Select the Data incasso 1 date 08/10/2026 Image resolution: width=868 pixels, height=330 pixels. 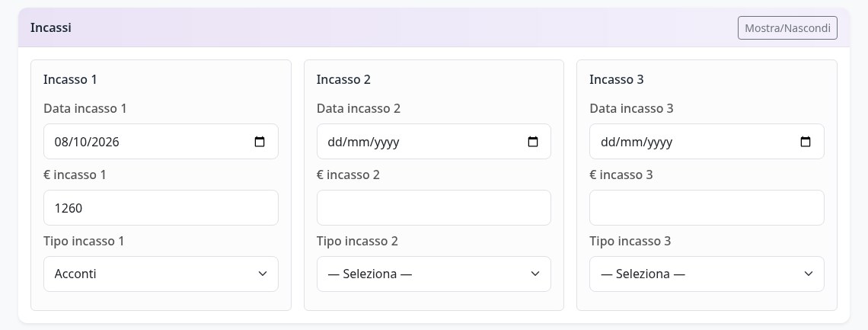(x=161, y=141)
